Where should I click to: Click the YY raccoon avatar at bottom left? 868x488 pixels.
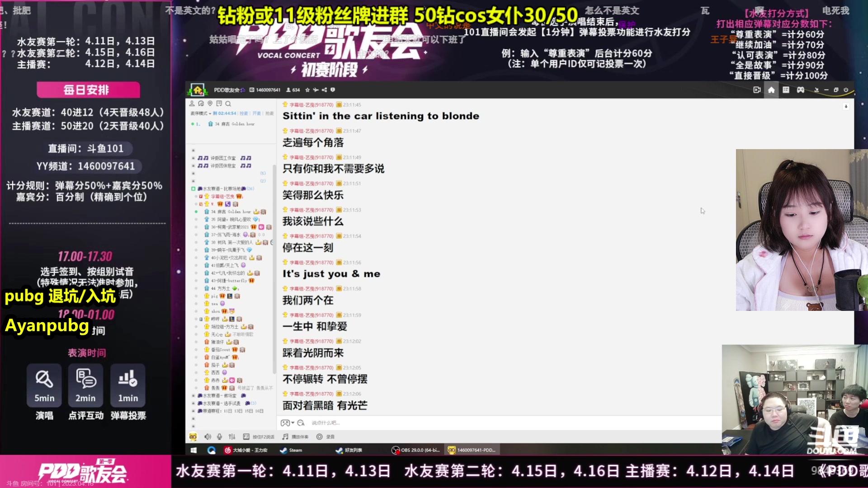(193, 436)
